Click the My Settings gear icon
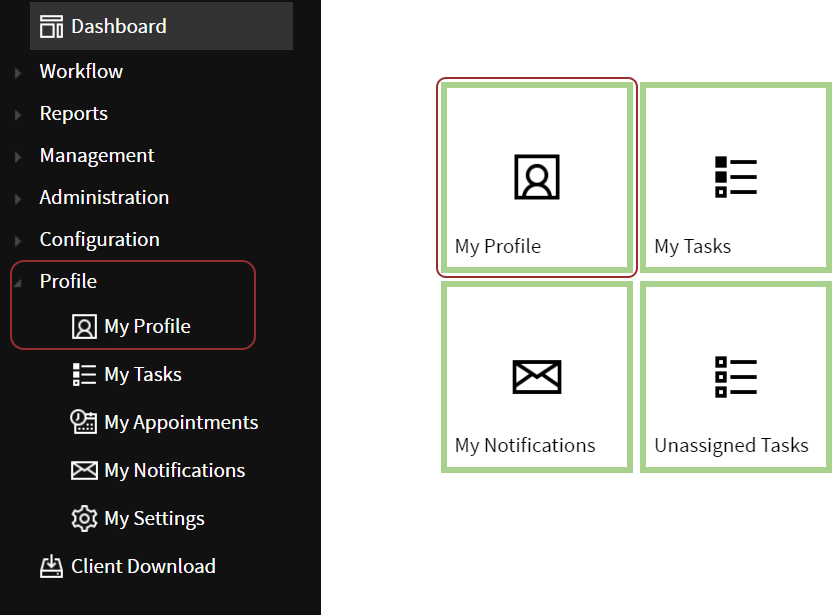 [x=84, y=519]
